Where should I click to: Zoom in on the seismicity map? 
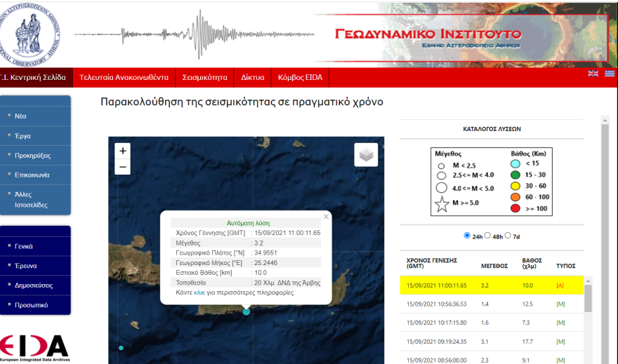click(123, 151)
